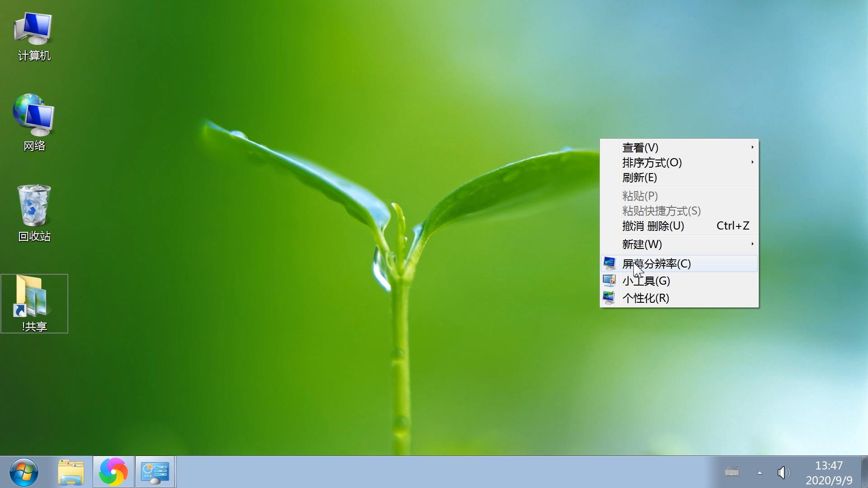The image size is (868, 488).
Task: Open Windows Explorer from the taskbar
Action: (x=71, y=471)
